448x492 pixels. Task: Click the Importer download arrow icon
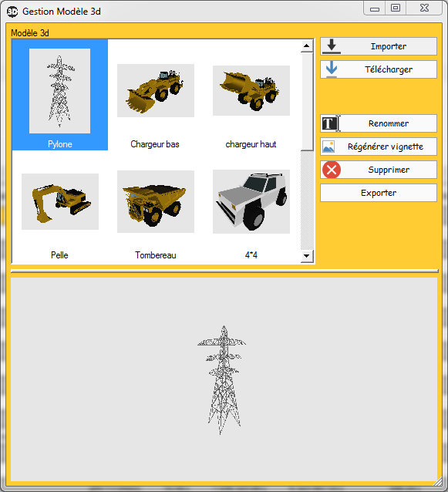click(x=332, y=46)
